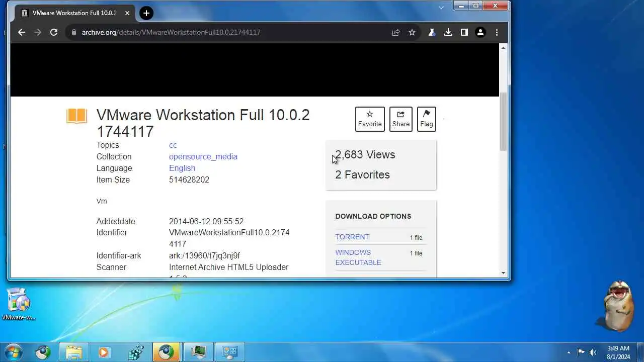Image resolution: width=644 pixels, height=362 pixels.
Task: Bookmark this page with the star icon
Action: pos(412,32)
